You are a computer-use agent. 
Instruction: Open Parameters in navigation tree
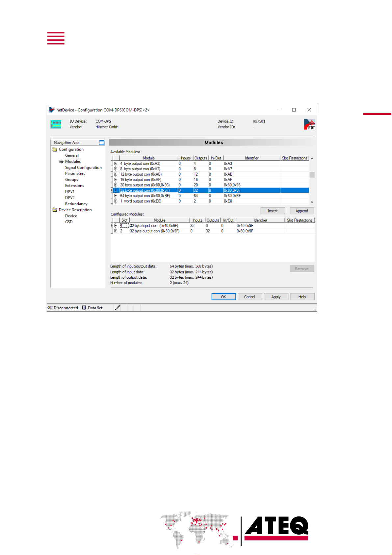point(75,174)
